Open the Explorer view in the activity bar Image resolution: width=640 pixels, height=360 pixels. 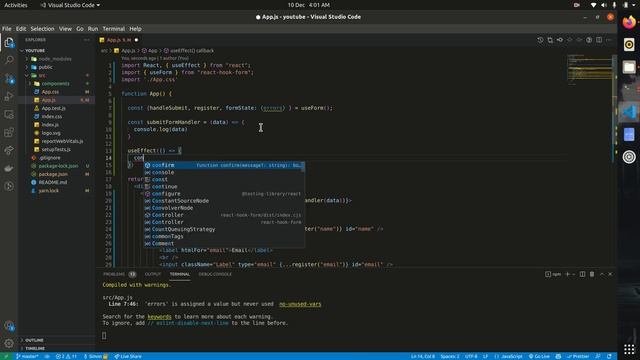tap(9, 42)
